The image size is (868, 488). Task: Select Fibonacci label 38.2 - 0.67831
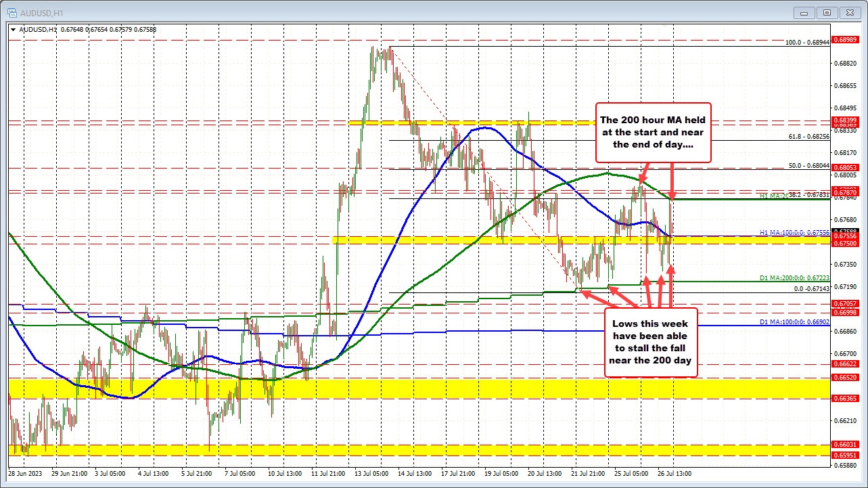809,194
